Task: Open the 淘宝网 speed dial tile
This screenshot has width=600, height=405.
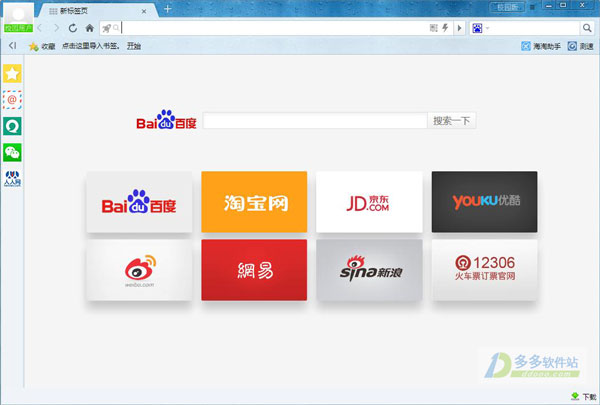Action: pyautogui.click(x=254, y=202)
